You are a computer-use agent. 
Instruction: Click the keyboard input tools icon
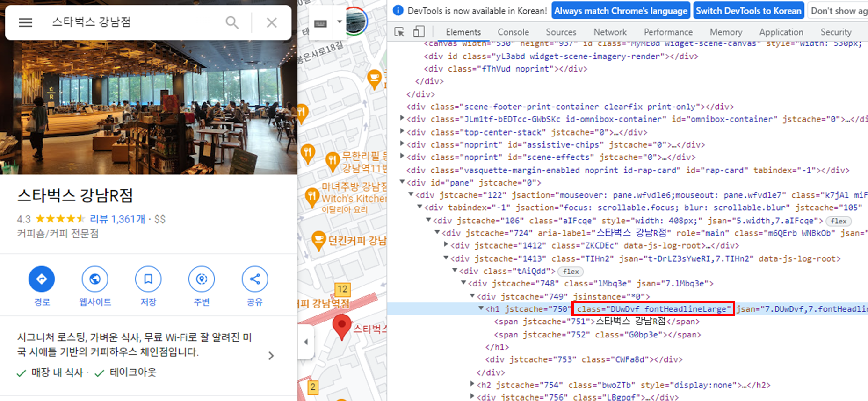(320, 23)
